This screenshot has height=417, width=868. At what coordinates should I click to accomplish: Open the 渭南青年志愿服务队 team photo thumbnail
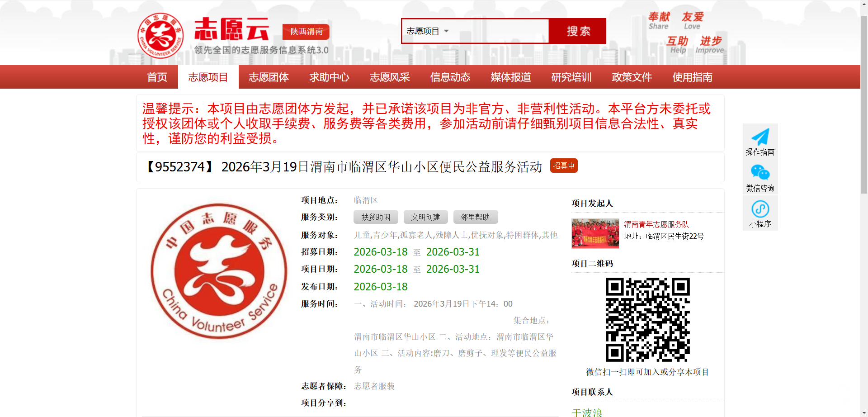tap(595, 233)
